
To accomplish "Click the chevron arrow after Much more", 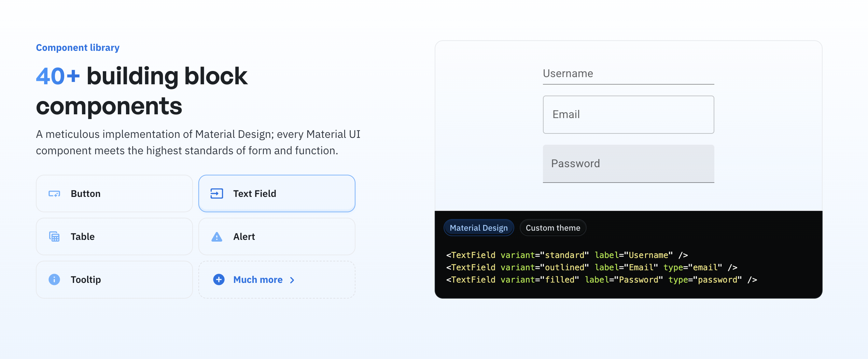I will (x=292, y=280).
